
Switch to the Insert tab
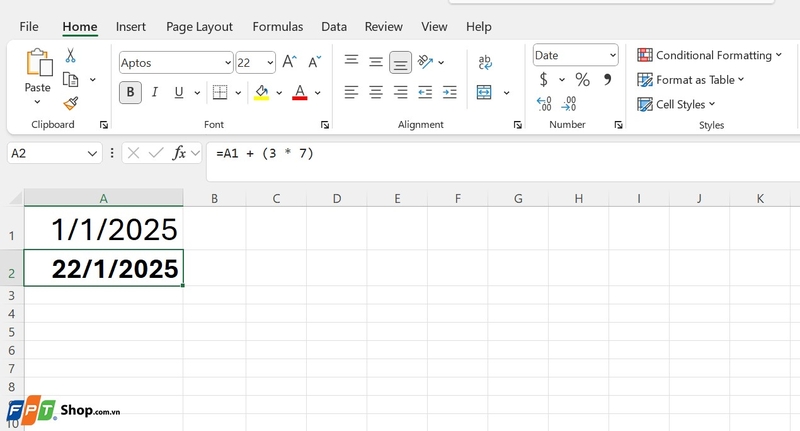131,27
